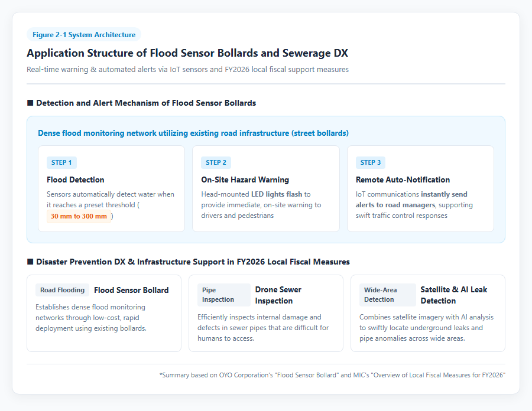Select the "Satellite & AI Leak Detection" card title
Image resolution: width=532 pixels, height=411 pixels.
click(454, 295)
